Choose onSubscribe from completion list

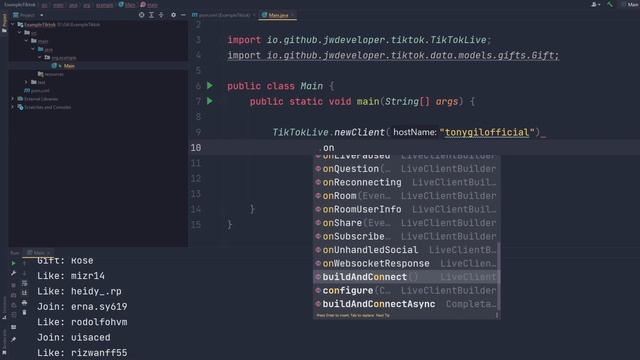point(407,236)
